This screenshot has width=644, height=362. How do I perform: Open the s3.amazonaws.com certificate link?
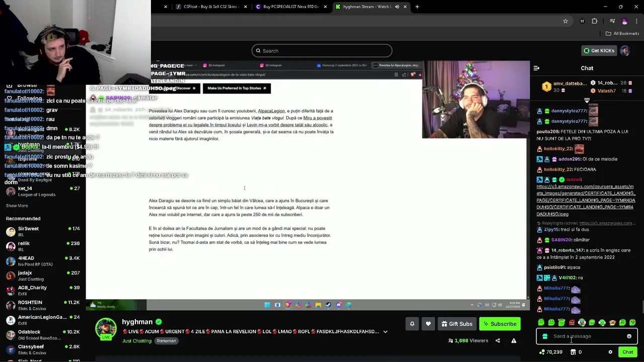point(586,200)
